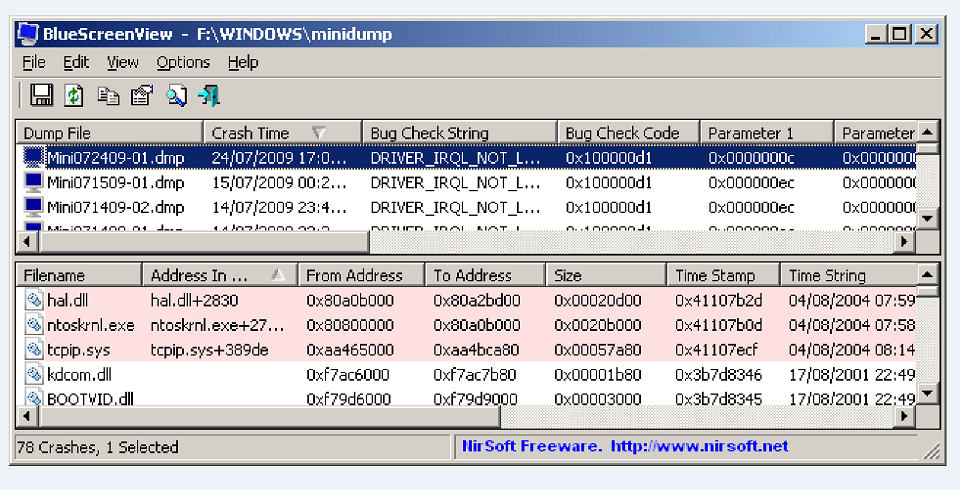Click the 0xaa465000 From Address cell
Viewport: 960px width, 490px height.
pos(350,350)
